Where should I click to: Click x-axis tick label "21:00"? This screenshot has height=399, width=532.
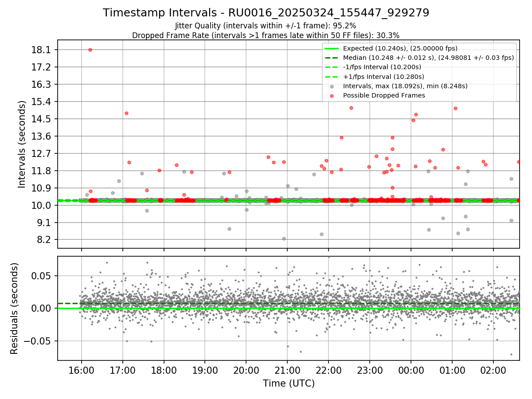[287, 370]
